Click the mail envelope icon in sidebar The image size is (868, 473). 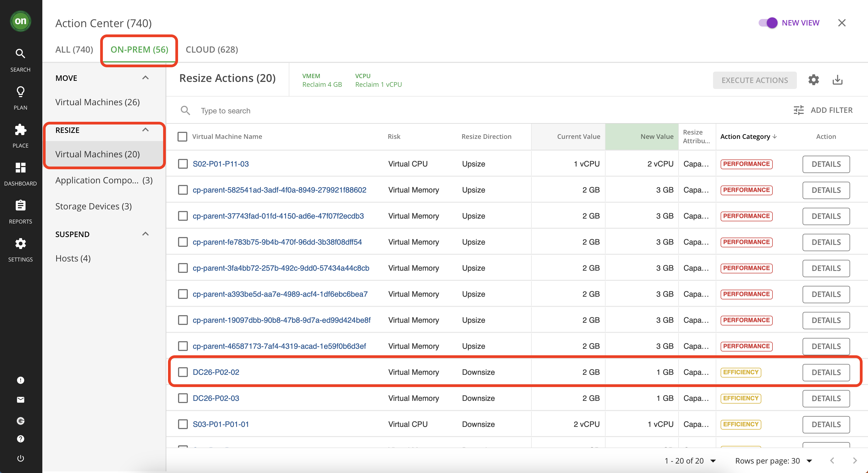point(21,400)
